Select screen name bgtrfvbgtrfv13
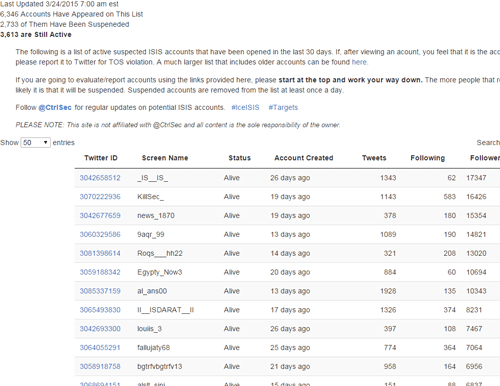Screen dimensions: 500x386 click(x=160, y=366)
